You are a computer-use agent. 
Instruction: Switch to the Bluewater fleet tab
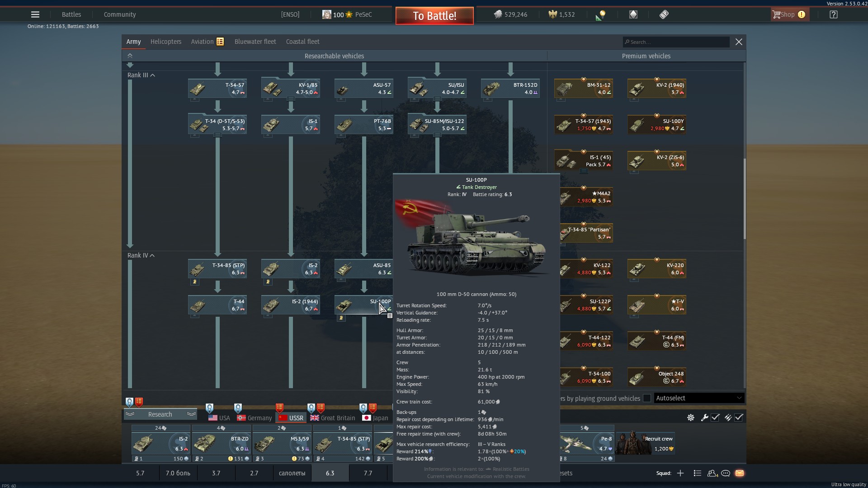[255, 42]
